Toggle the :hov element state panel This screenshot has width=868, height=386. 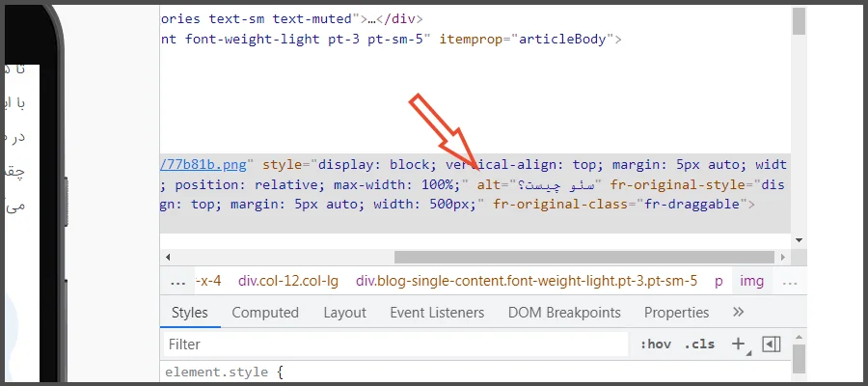[x=656, y=344]
